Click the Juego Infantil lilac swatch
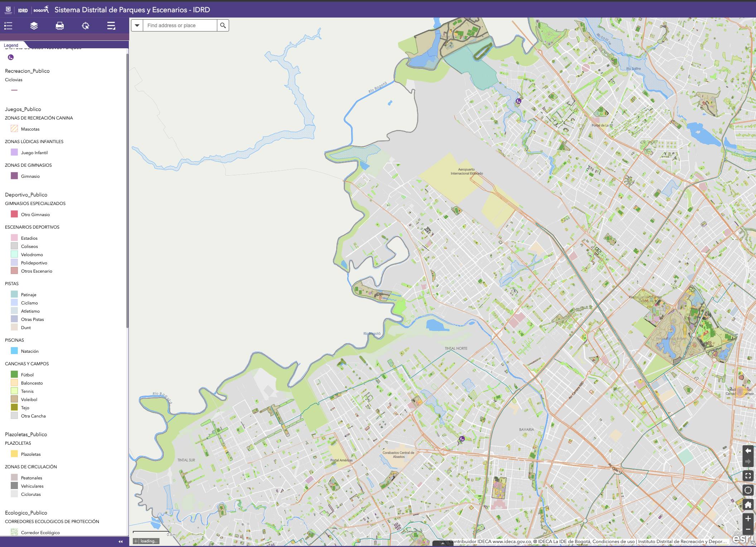The image size is (756, 547). pyautogui.click(x=14, y=152)
